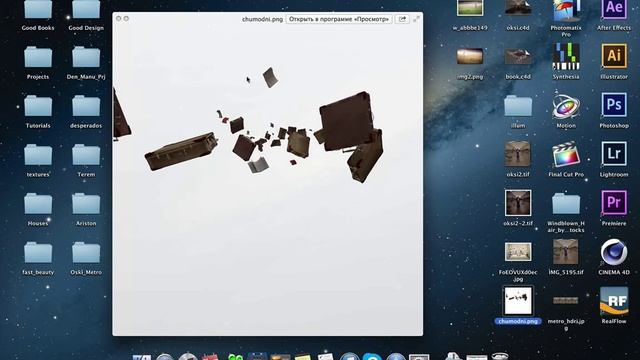Select the Tutorials folder

tap(38, 106)
